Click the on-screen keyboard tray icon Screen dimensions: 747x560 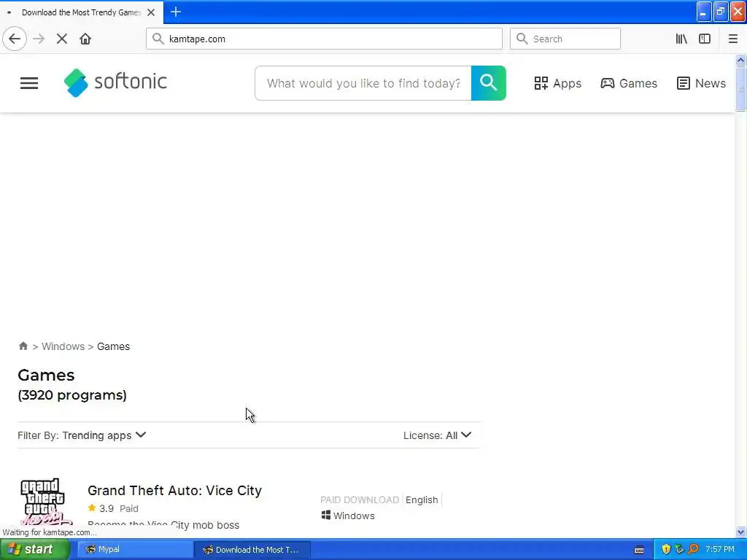point(639,550)
